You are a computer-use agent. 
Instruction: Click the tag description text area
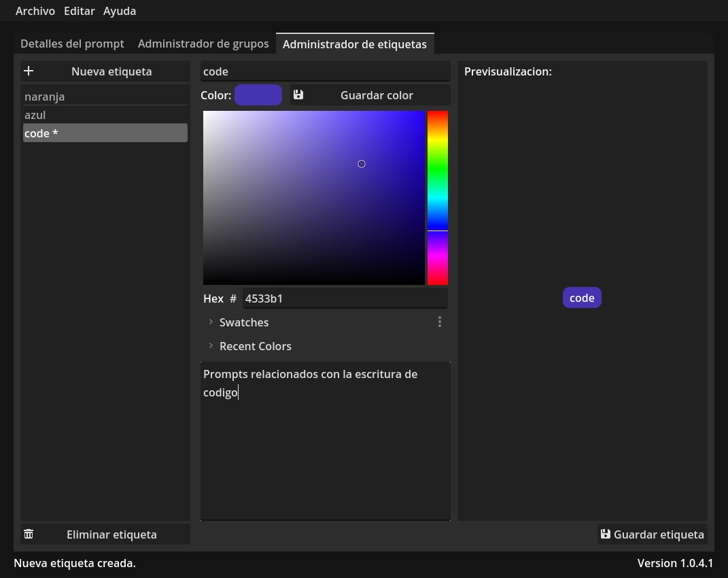pyautogui.click(x=326, y=441)
